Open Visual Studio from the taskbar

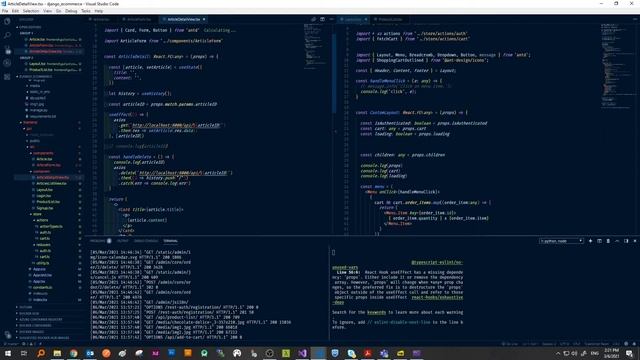[302, 353]
